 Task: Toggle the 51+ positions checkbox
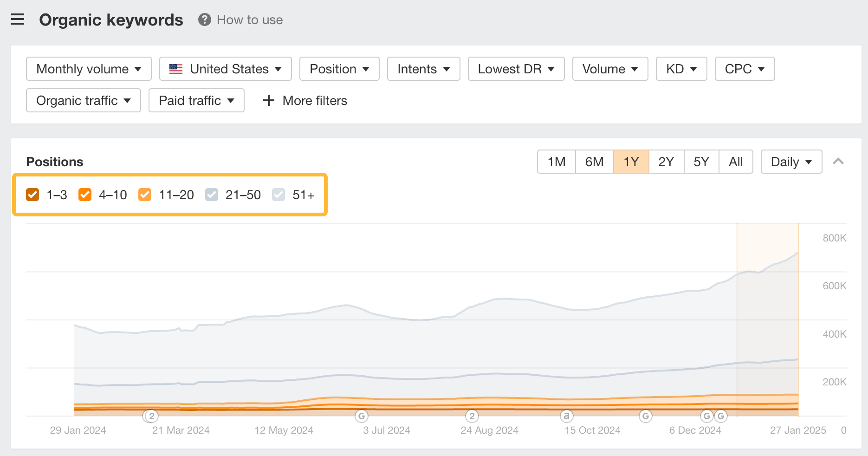pyautogui.click(x=279, y=195)
